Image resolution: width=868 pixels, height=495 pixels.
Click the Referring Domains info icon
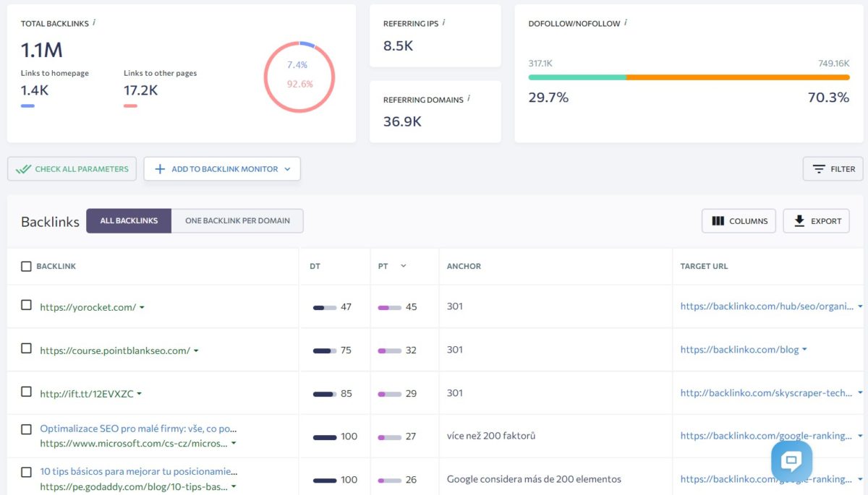[467, 99]
